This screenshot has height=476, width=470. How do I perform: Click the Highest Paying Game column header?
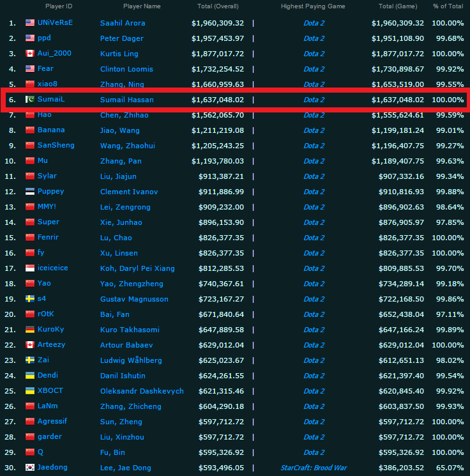click(313, 6)
